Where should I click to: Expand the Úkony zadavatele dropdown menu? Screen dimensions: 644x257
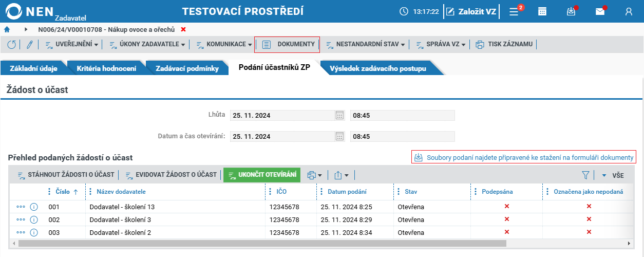coord(147,44)
